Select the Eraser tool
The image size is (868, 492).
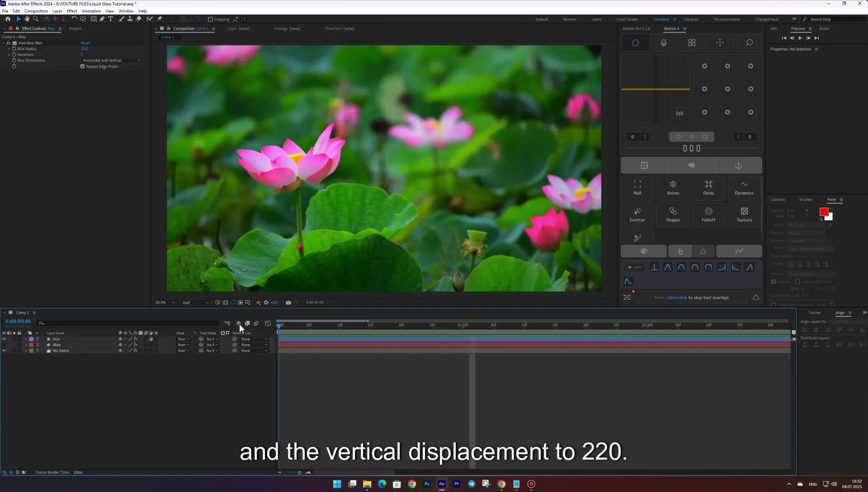139,19
